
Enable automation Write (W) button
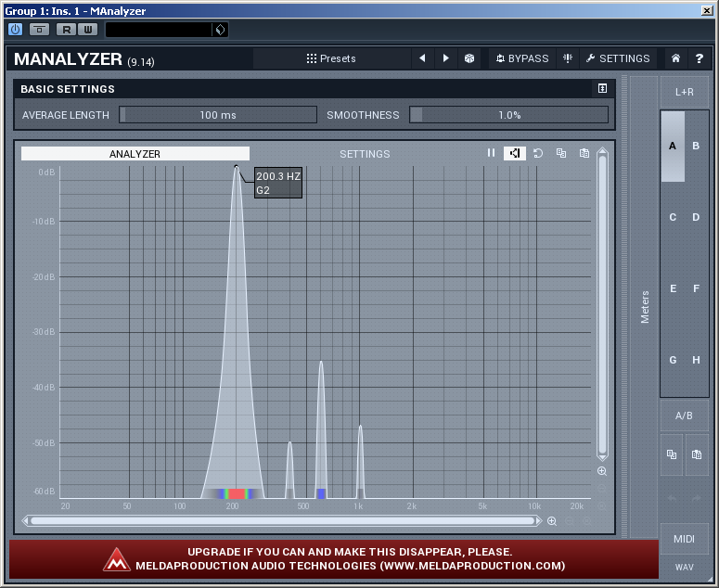click(x=87, y=30)
